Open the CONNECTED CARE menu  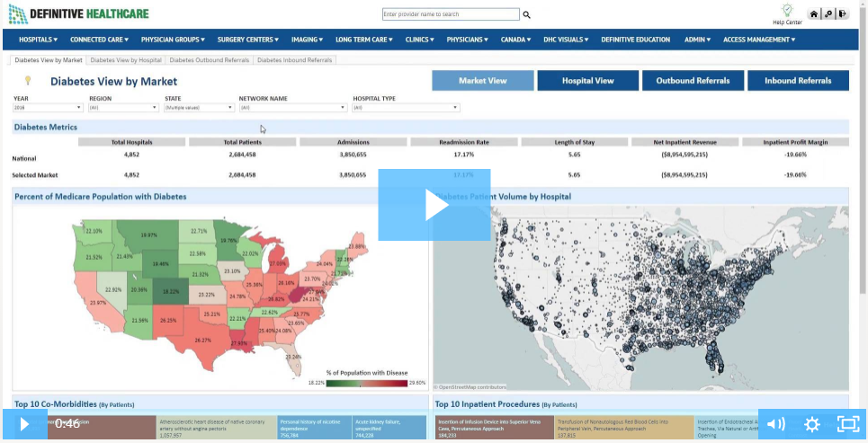(x=99, y=40)
